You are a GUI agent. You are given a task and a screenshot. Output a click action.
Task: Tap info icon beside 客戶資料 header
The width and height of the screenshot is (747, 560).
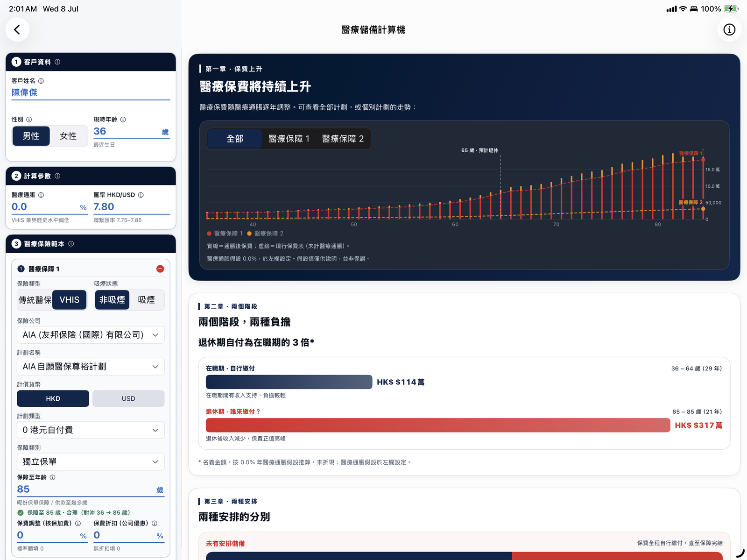(x=57, y=62)
